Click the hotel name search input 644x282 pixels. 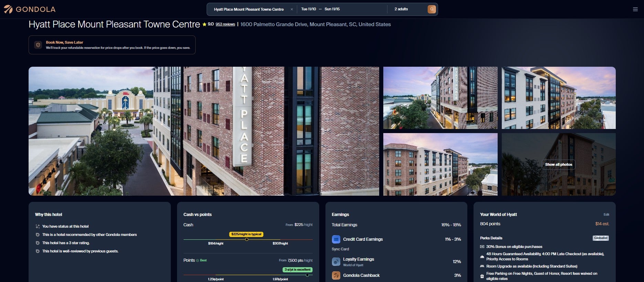point(249,9)
